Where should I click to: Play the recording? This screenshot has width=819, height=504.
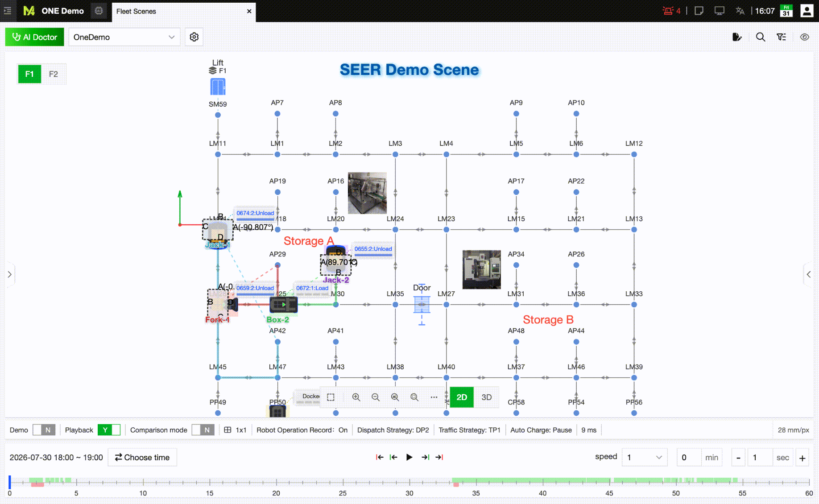409,457
